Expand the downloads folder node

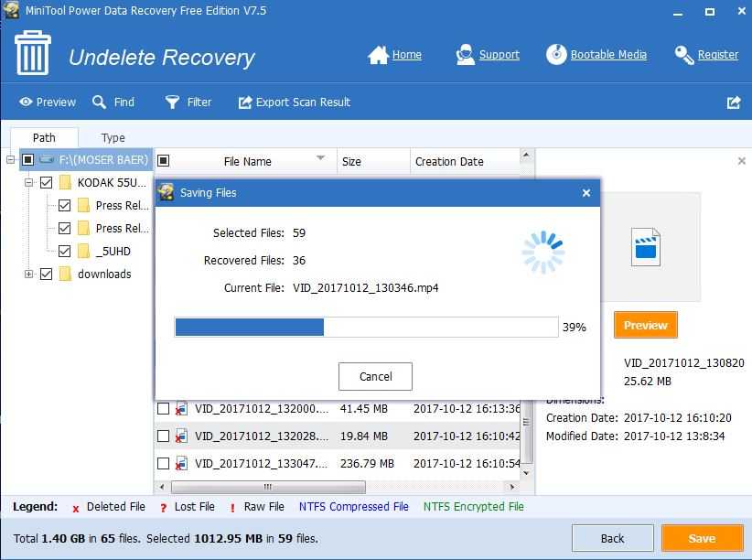28,274
